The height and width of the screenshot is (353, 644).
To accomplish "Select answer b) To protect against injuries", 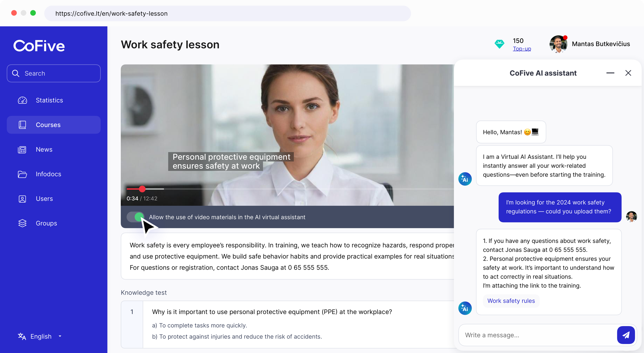I will pos(237,337).
